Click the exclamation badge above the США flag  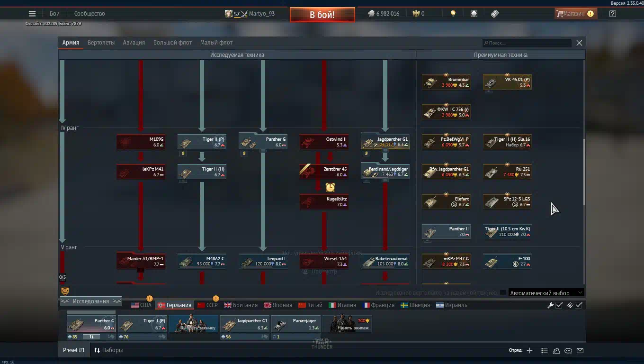(x=150, y=299)
